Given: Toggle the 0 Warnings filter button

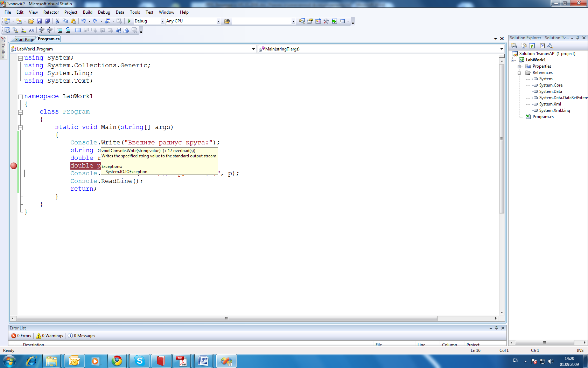Looking at the screenshot, I should (50, 336).
